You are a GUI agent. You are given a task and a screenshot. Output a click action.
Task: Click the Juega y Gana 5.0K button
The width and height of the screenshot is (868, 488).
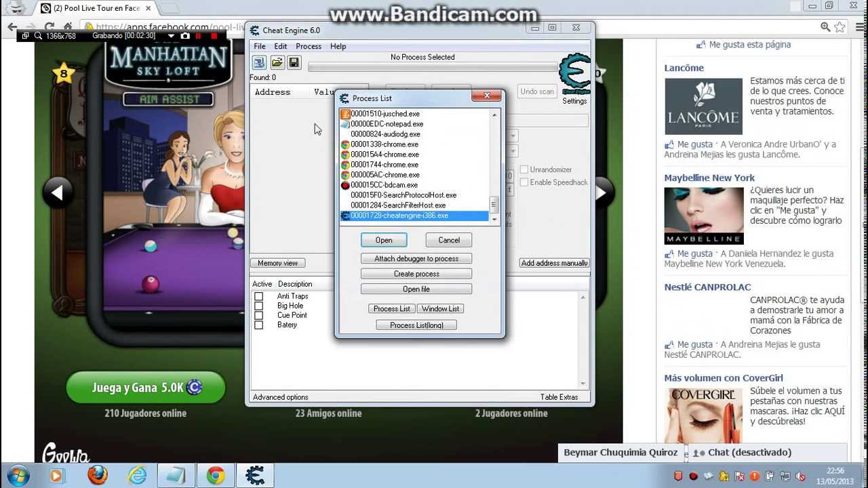coord(146,388)
